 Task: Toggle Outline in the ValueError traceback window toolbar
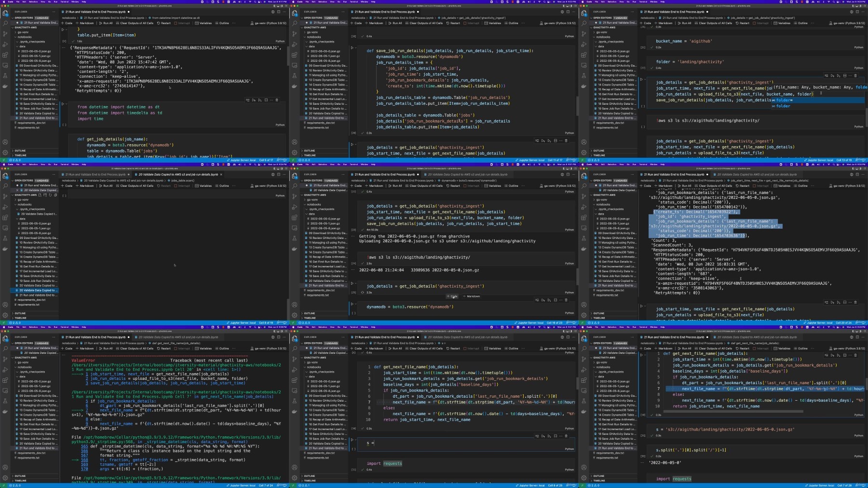click(x=222, y=348)
